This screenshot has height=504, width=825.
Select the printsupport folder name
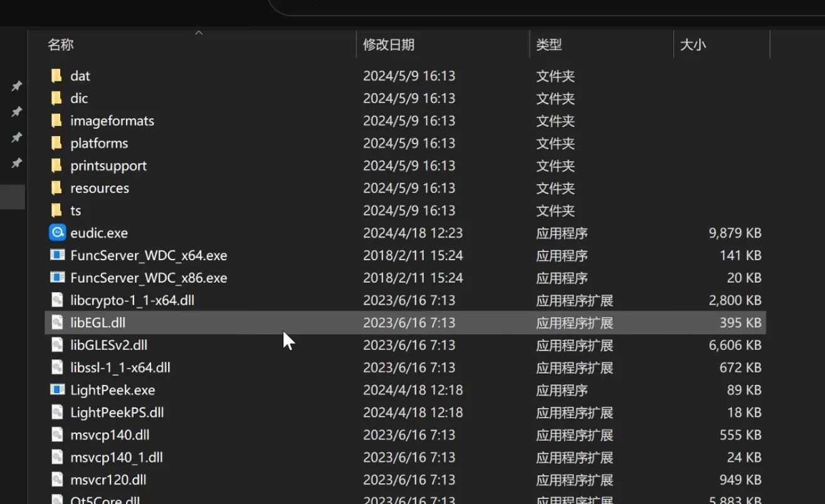pyautogui.click(x=108, y=166)
